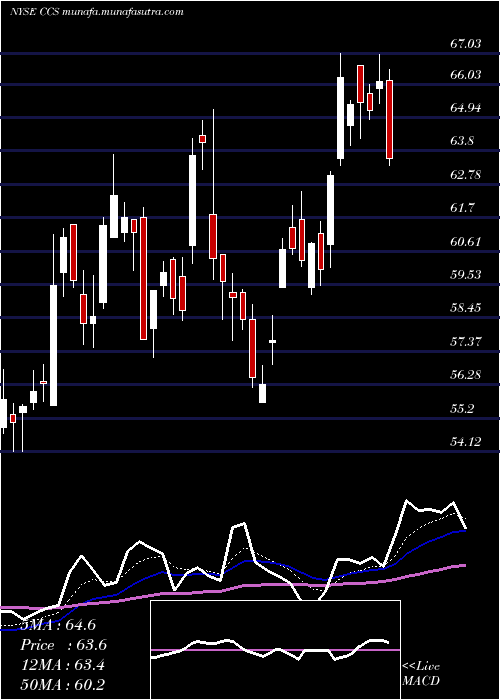
Task: Click the <<Live MACD label
Action: [421, 674]
